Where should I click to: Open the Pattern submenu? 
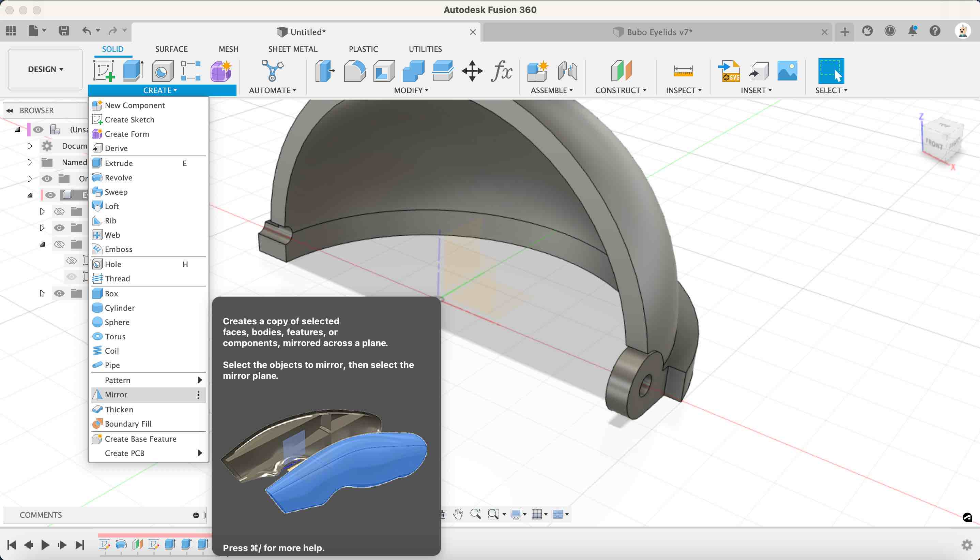[x=148, y=380]
